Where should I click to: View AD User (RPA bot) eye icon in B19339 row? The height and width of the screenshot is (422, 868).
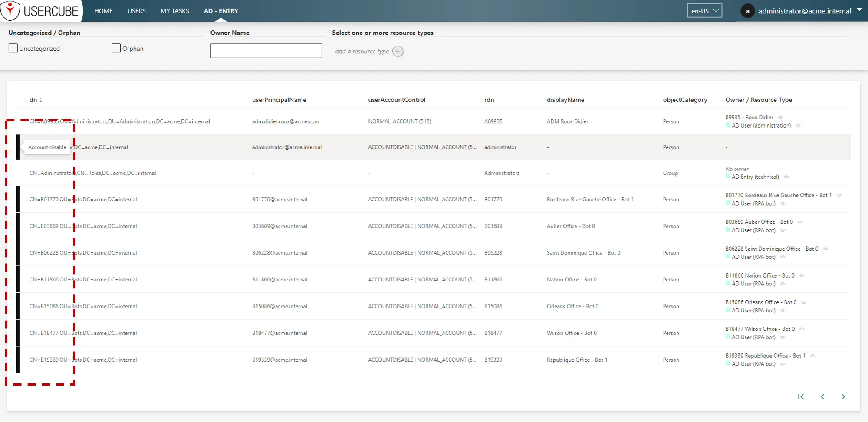click(x=783, y=364)
